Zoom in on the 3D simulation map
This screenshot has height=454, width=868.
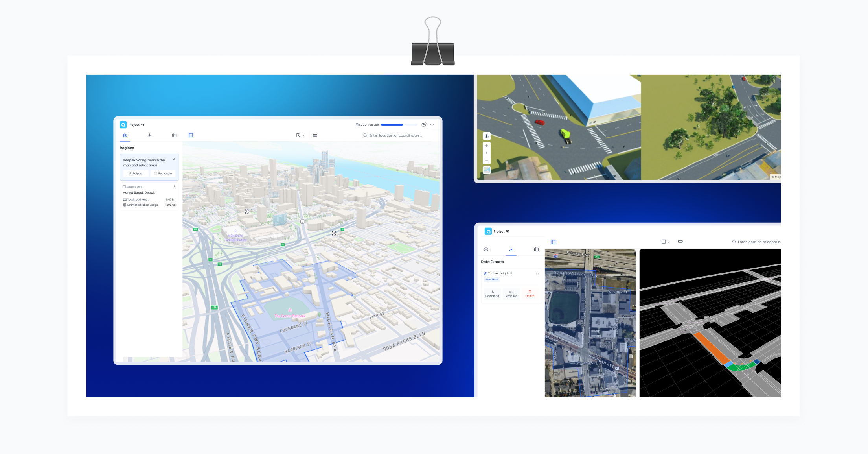pyautogui.click(x=487, y=146)
